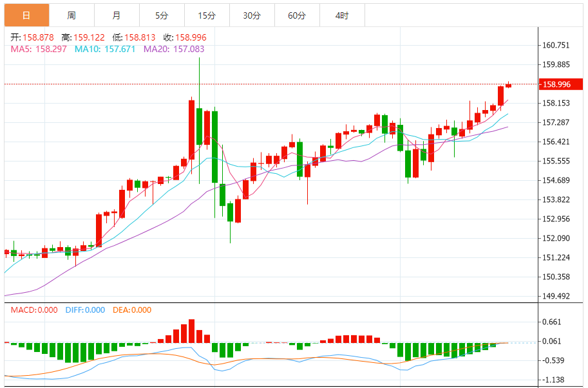Click the MA20: 157.083 indicator label
Screen dimensions: 588x388
tap(174, 49)
